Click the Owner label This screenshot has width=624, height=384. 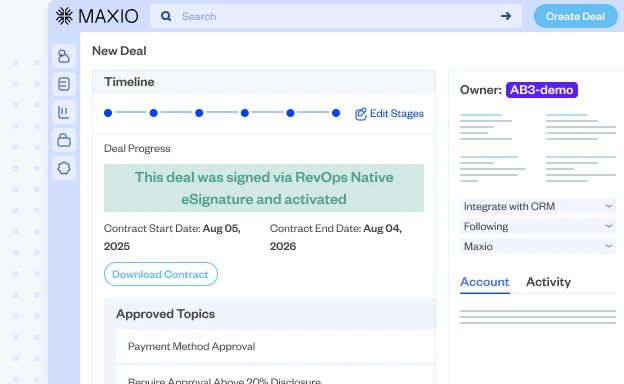tap(481, 90)
